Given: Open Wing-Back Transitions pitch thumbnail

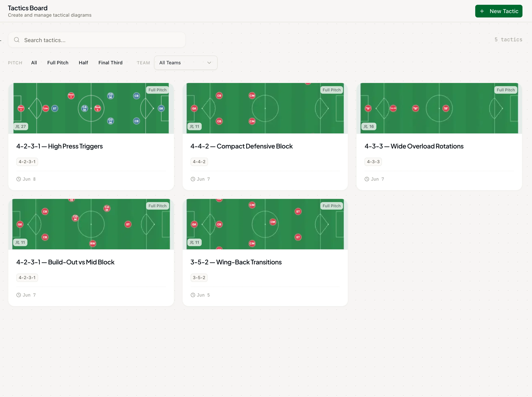Looking at the screenshot, I should coord(265,224).
